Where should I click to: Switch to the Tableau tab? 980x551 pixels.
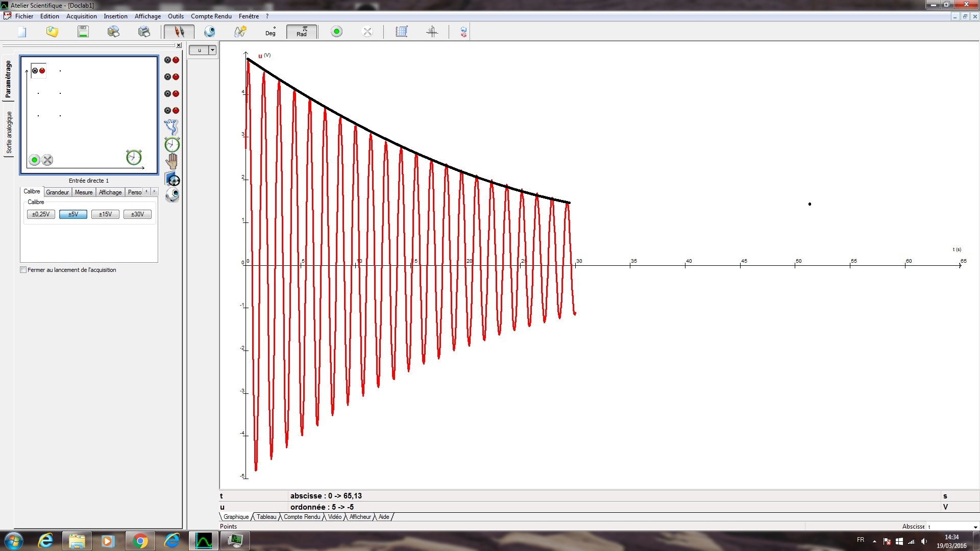[x=266, y=517]
